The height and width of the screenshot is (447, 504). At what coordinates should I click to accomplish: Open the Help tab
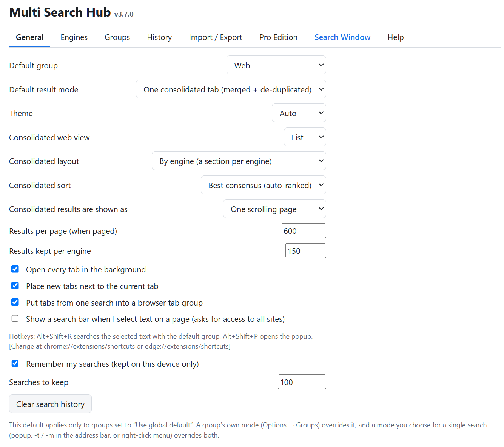pyautogui.click(x=396, y=37)
